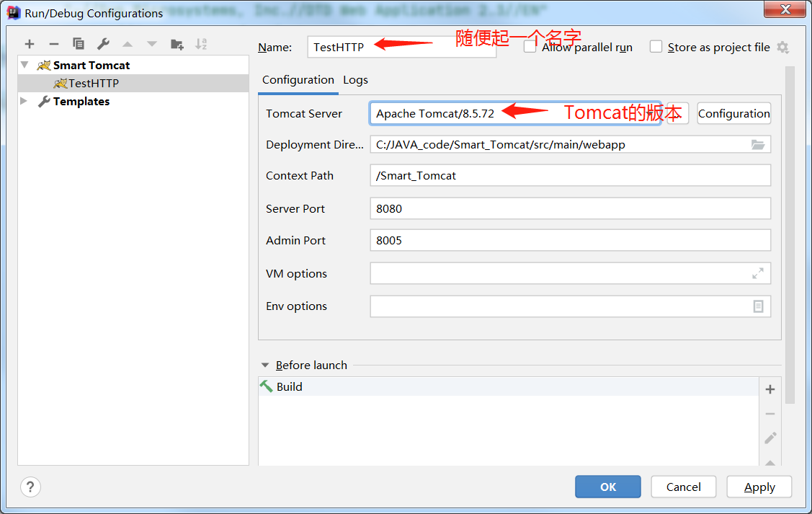The height and width of the screenshot is (514, 812).
Task: Click the OK button
Action: click(607, 487)
